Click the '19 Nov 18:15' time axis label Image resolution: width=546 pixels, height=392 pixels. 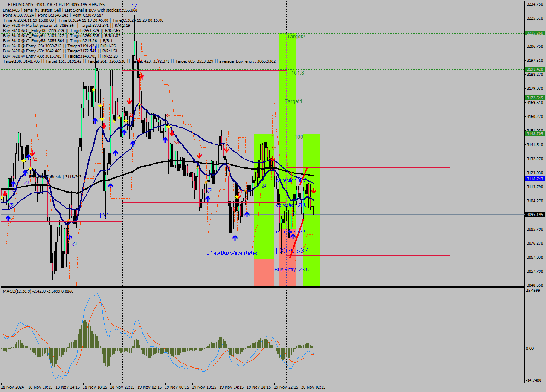(x=259, y=387)
